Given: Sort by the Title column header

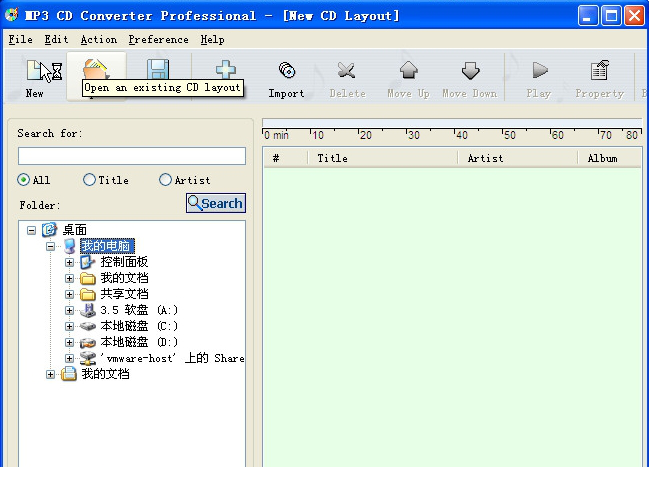Looking at the screenshot, I should click(x=383, y=158).
